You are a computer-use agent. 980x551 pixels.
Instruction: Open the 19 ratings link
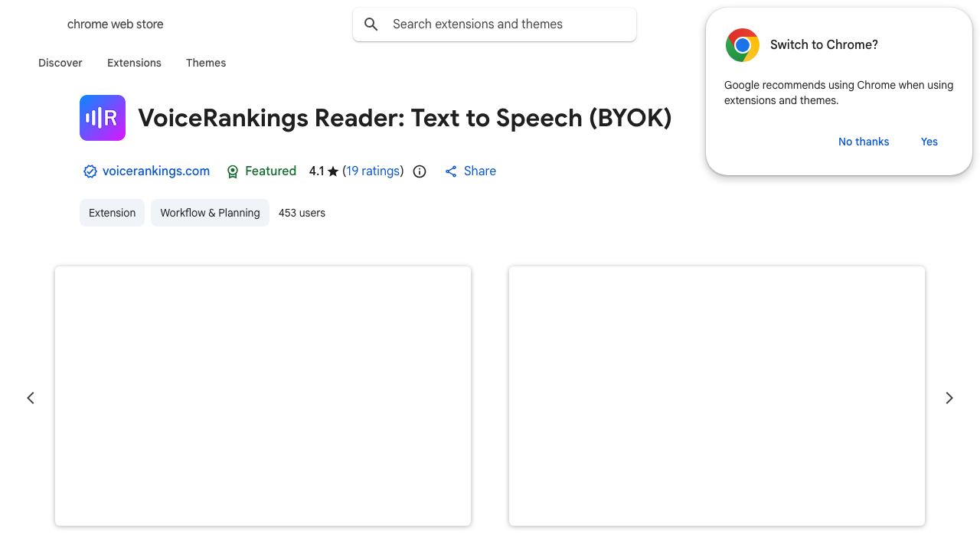[x=373, y=171]
